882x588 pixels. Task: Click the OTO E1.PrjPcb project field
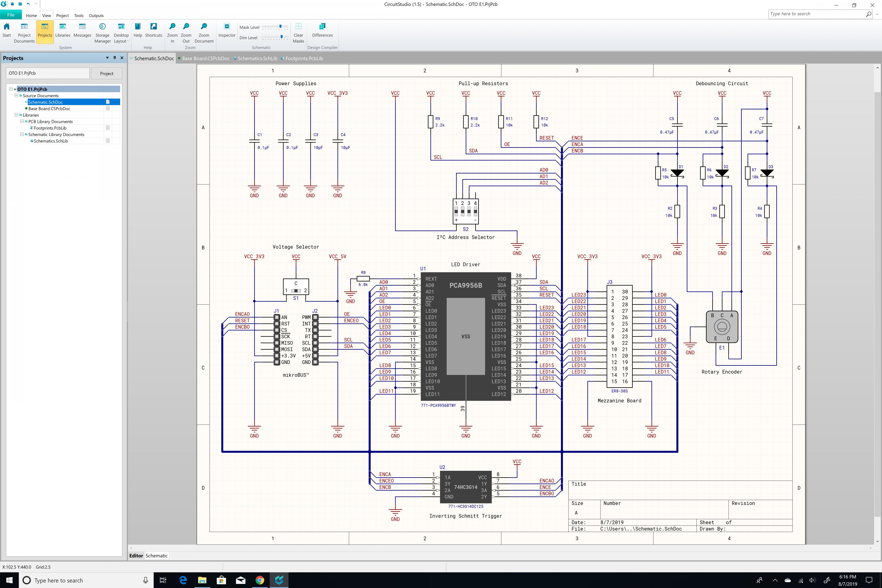click(48, 73)
